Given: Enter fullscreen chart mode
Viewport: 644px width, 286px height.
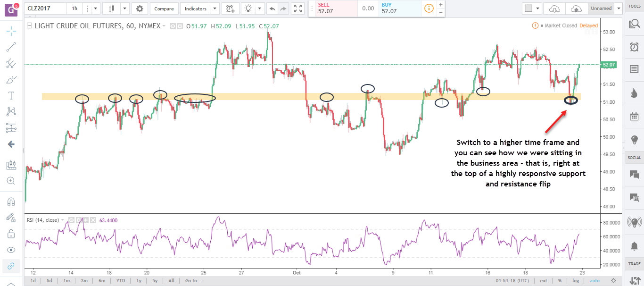Looking at the screenshot, I should 297,8.
